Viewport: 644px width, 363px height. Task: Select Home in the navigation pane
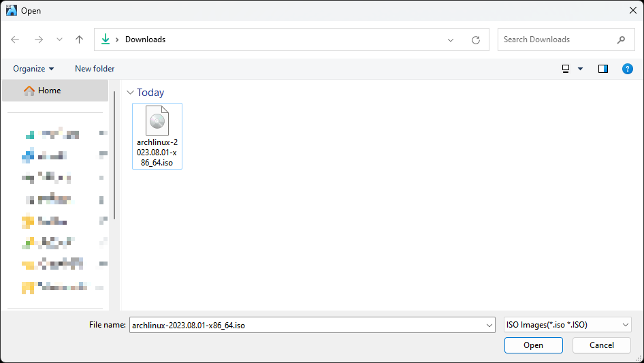49,91
